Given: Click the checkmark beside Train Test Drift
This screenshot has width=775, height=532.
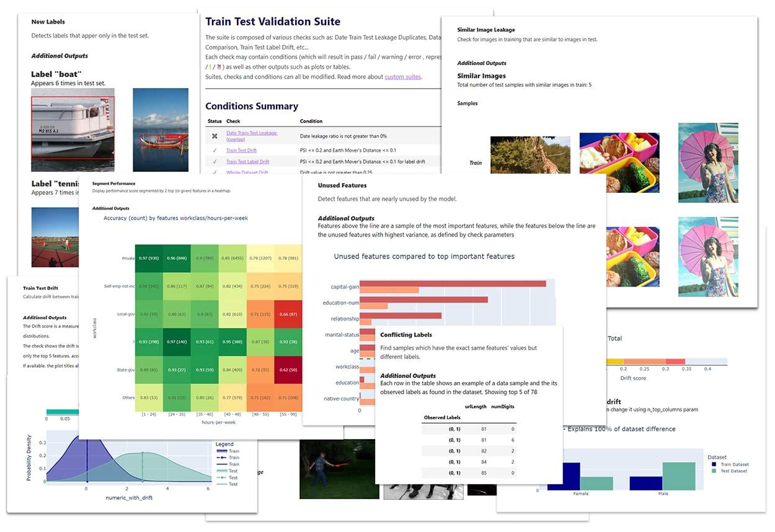Looking at the screenshot, I should click(215, 150).
